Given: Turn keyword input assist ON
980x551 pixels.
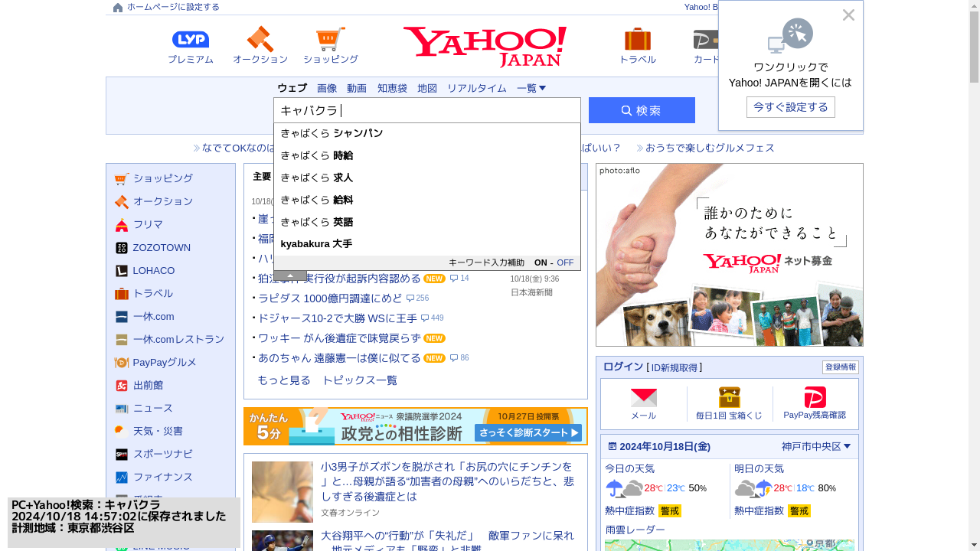Looking at the screenshot, I should (541, 262).
